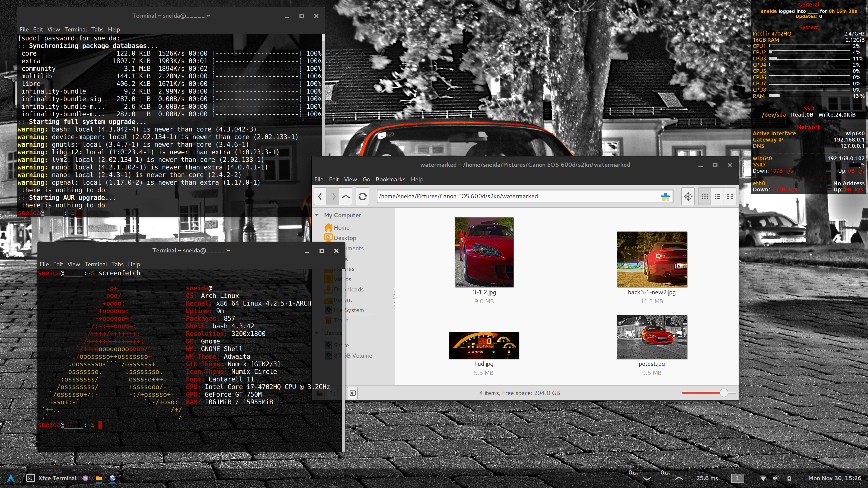Open the file manager Help menu
This screenshot has height=488, width=868.
pyautogui.click(x=417, y=179)
